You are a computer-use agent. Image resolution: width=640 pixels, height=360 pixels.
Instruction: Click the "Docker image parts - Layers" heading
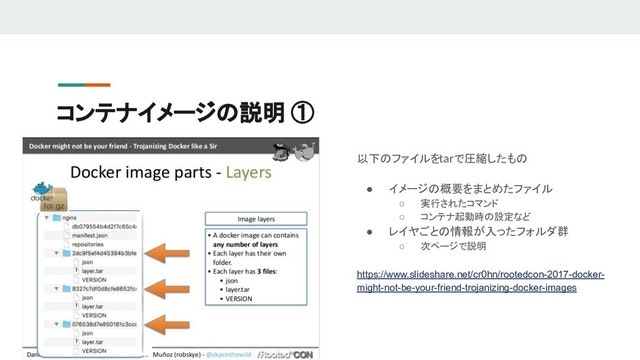[171, 172]
